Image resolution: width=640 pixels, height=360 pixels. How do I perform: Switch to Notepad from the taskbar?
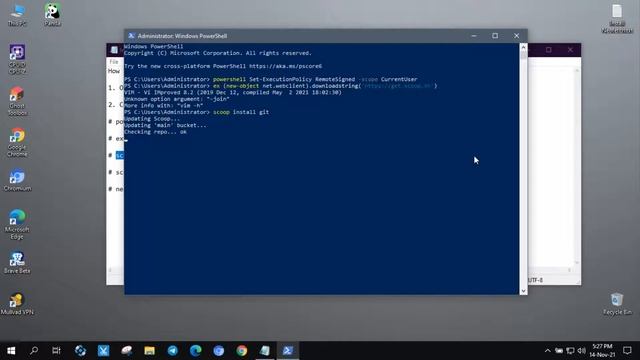pyautogui.click(x=265, y=351)
